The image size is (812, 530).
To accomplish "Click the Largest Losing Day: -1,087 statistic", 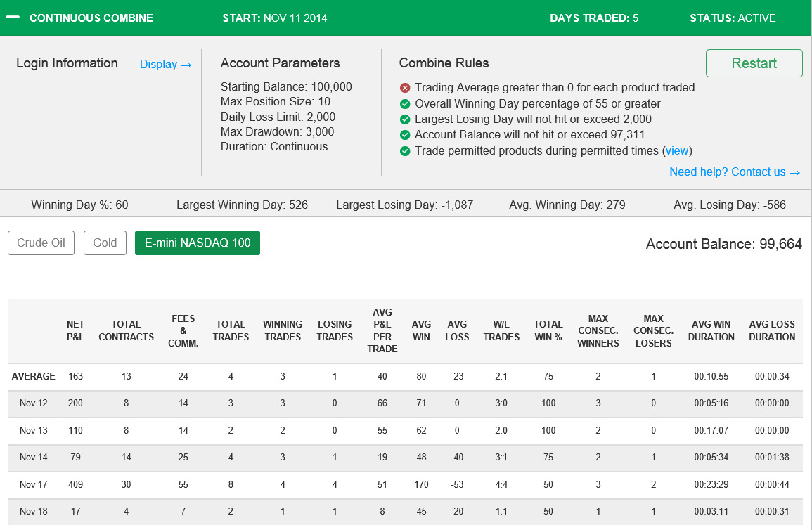I will click(x=404, y=205).
